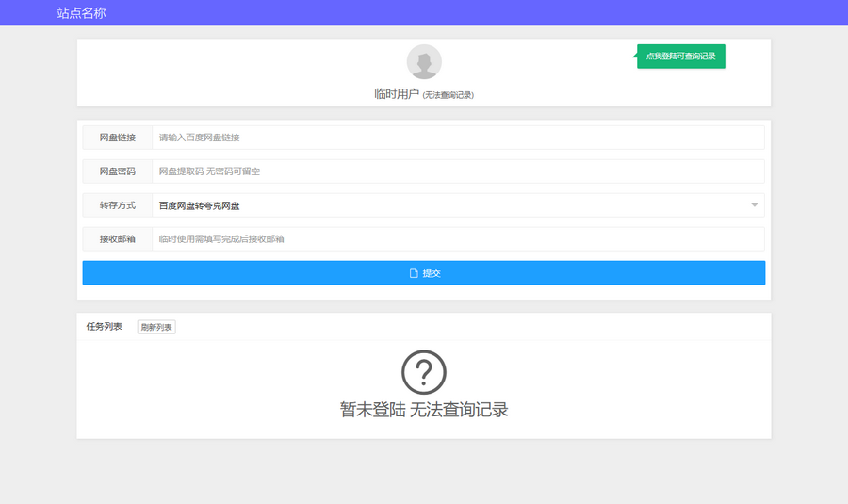Open the 站点名称 site title link
Screen dimensions: 848x504
(81, 13)
